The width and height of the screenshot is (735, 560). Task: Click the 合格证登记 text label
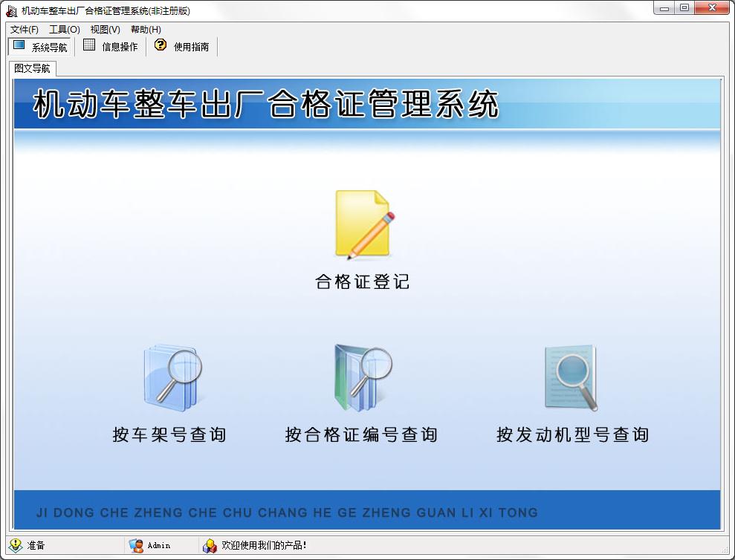(362, 282)
